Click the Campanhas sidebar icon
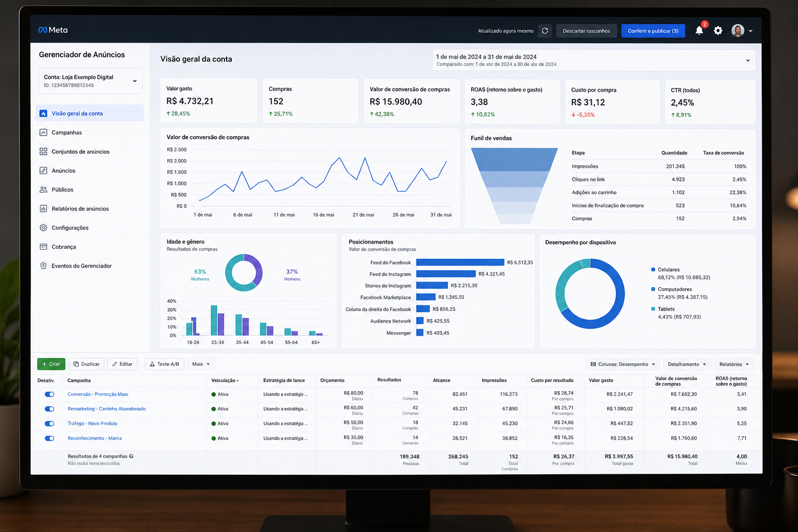798x532 pixels. tap(44, 132)
